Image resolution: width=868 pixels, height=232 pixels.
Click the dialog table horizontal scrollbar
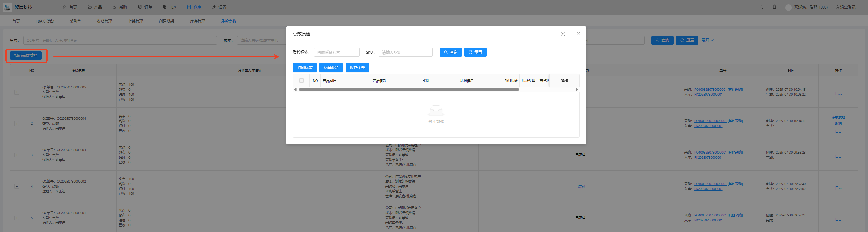(x=408, y=90)
